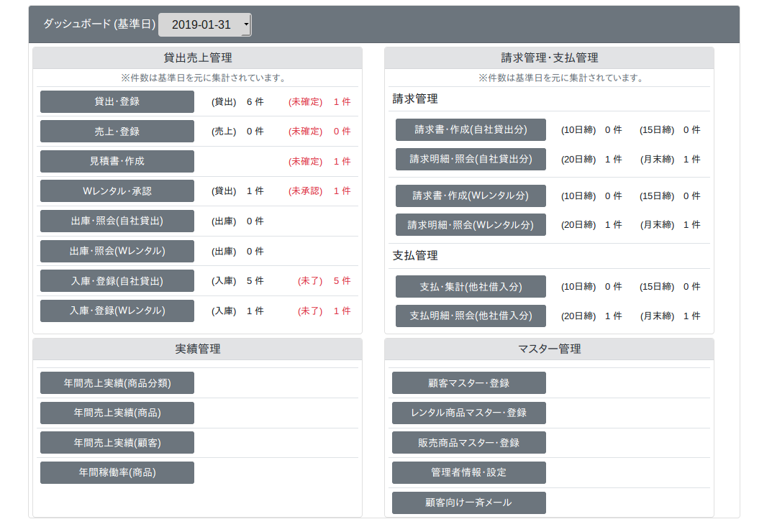Select the 見積書･作成 button
Image resolution: width=772 pixels, height=532 pixels.
[x=117, y=162]
